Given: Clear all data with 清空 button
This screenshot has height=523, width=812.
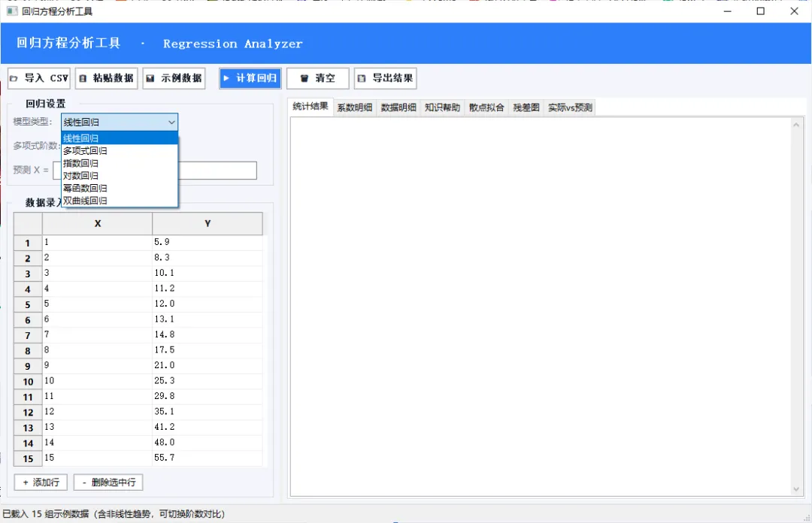Looking at the screenshot, I should pyautogui.click(x=318, y=78).
